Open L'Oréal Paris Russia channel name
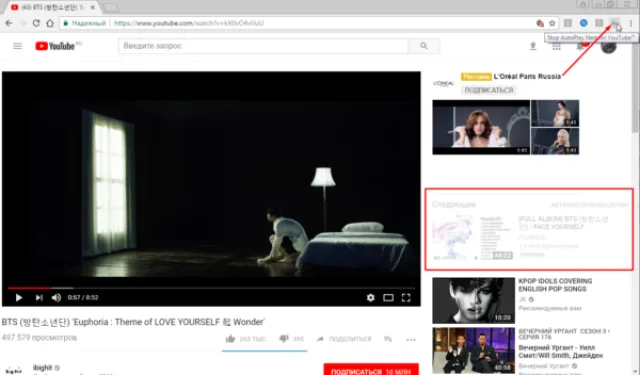 [x=527, y=76]
